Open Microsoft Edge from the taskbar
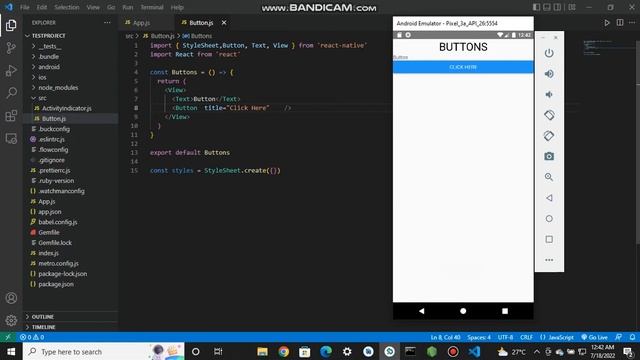Image resolution: width=640 pixels, height=360 pixels. 326,351
